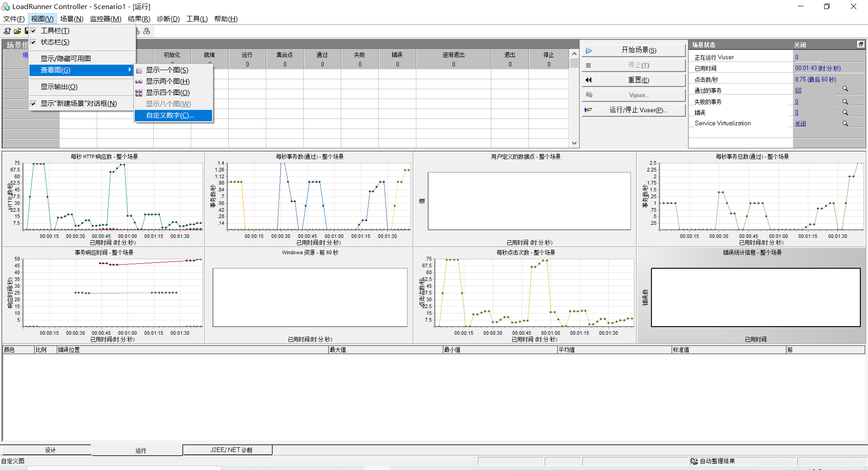Select 显示输出(O) menu entry
The width and height of the screenshot is (868, 470).
(x=82, y=87)
